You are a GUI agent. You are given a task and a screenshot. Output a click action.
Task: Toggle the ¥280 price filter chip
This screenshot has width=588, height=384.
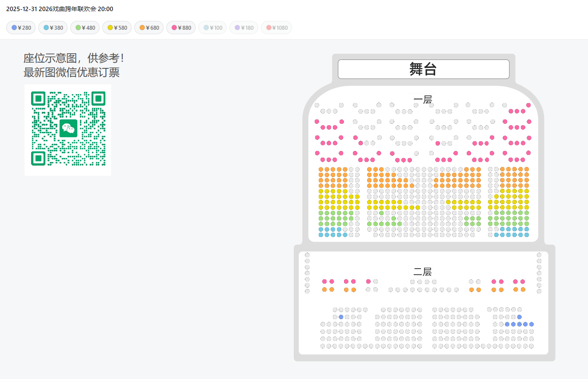22,28
